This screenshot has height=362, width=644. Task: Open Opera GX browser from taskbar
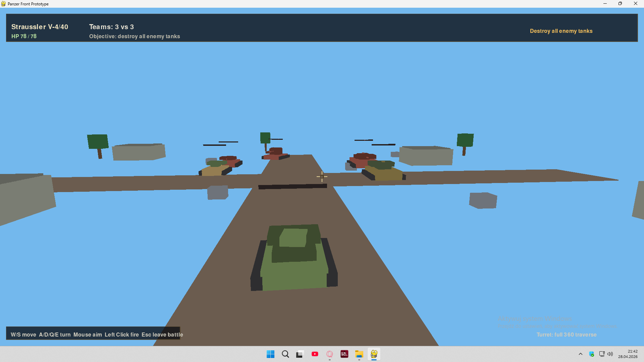329,354
